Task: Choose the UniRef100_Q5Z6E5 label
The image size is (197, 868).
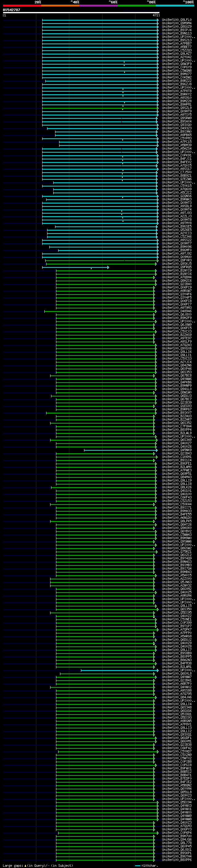Action: 177,230
